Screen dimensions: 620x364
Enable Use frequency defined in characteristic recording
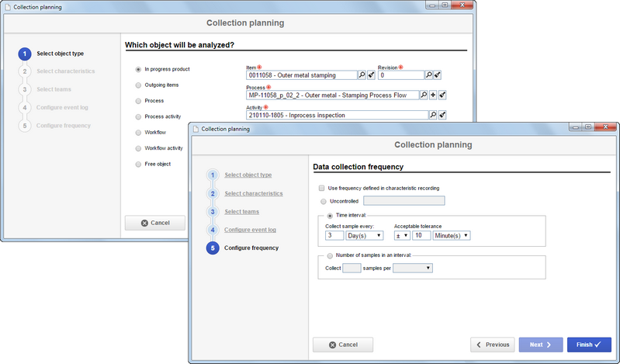point(321,189)
